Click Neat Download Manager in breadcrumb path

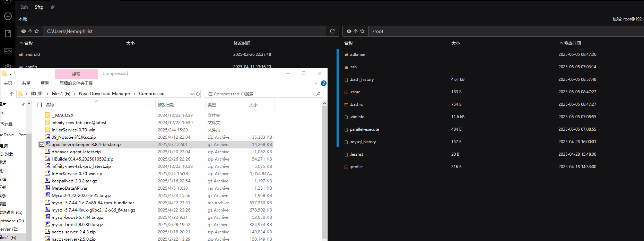pos(104,94)
